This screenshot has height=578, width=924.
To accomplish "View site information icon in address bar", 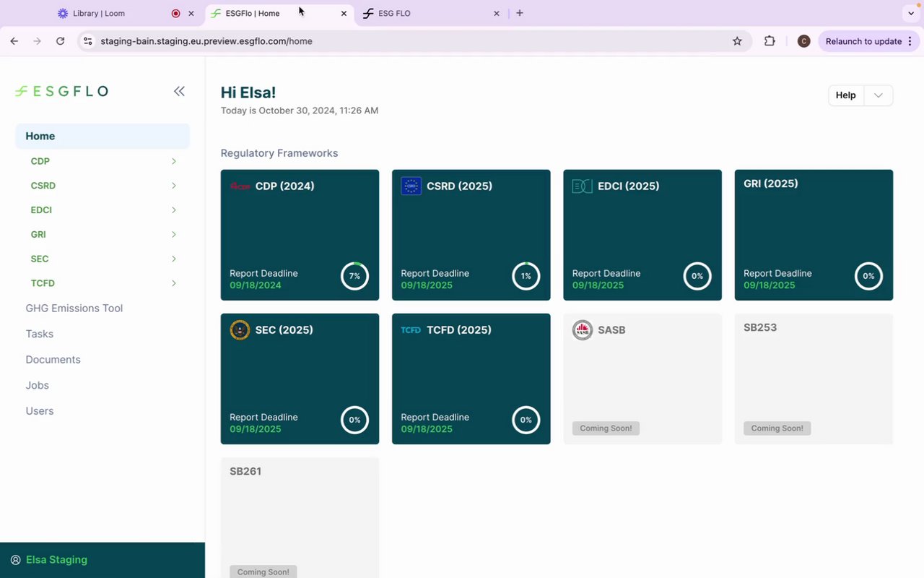I will point(87,41).
